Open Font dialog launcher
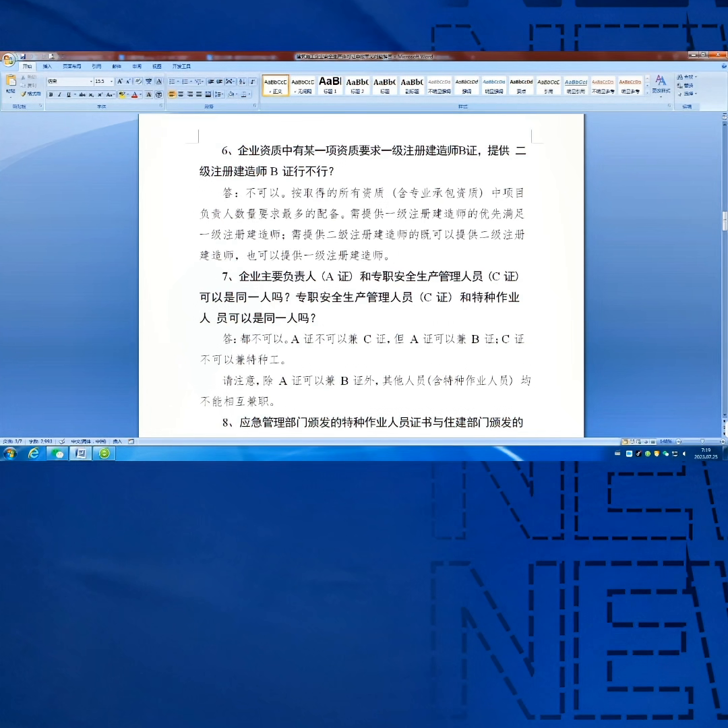Viewport: 728px width, 728px height. coord(161,106)
